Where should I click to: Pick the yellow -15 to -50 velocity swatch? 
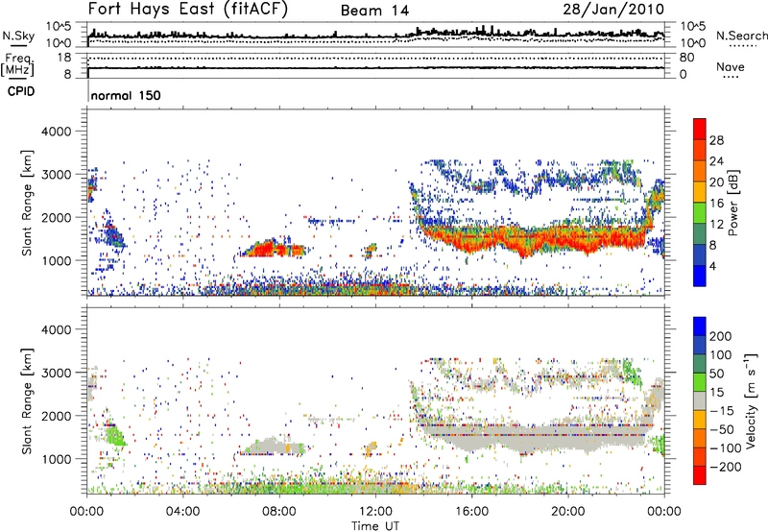pos(700,420)
